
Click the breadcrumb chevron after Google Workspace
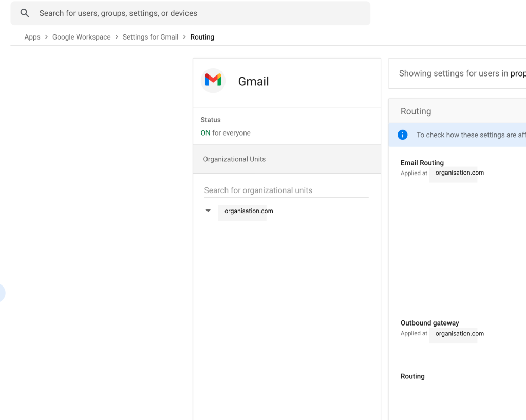click(117, 37)
